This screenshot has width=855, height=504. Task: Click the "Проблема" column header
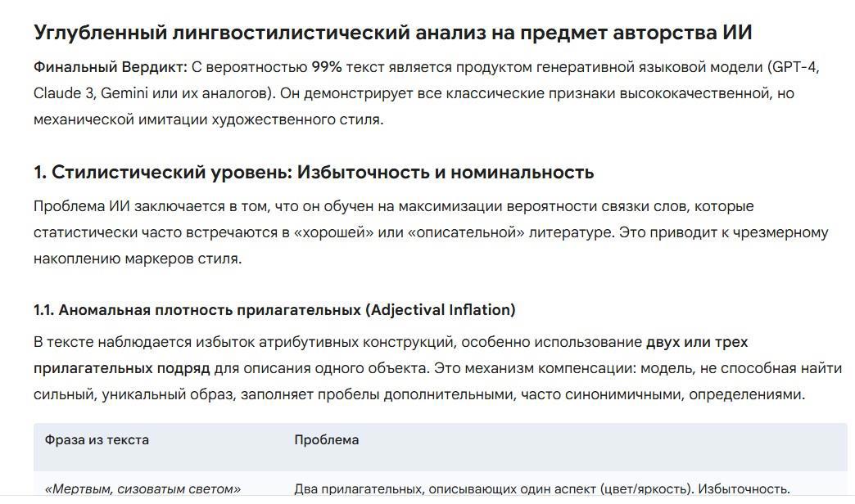(326, 440)
